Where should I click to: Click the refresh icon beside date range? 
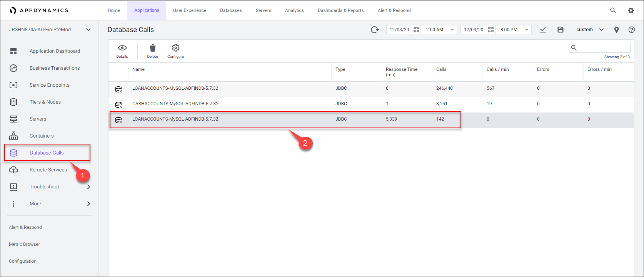(x=375, y=30)
